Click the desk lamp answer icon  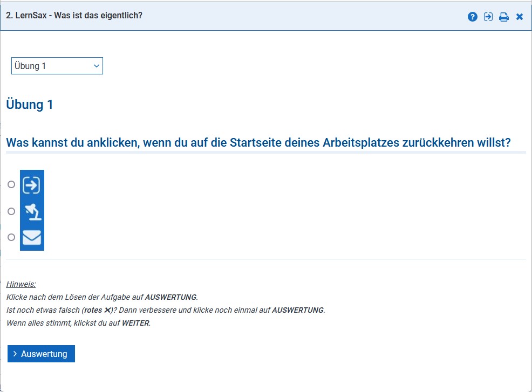tap(32, 211)
